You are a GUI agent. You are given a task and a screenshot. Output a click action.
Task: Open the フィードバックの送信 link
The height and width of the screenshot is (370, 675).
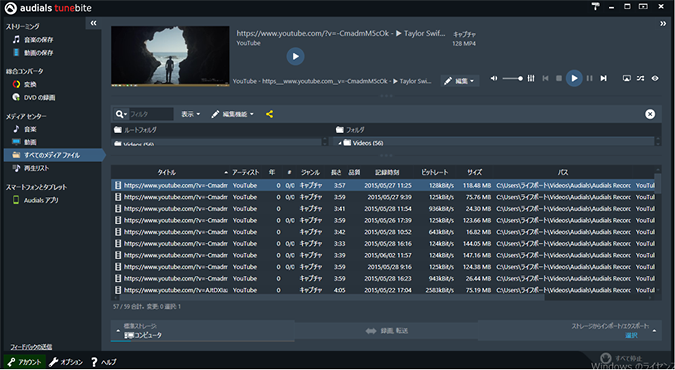pyautogui.click(x=31, y=347)
